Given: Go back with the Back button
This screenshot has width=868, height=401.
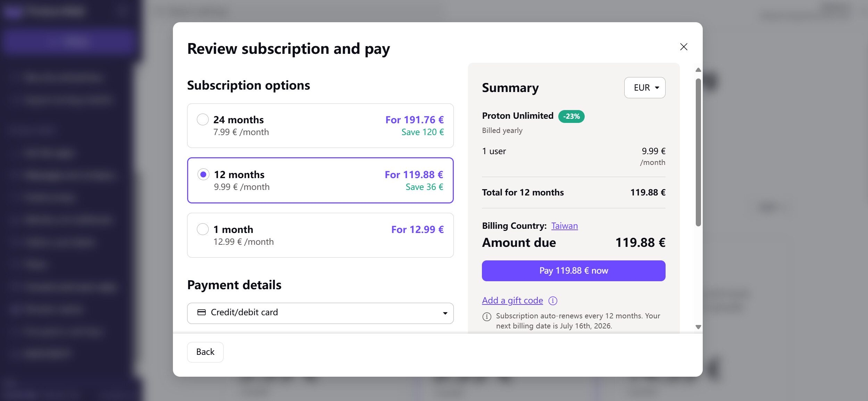Looking at the screenshot, I should coord(205,352).
